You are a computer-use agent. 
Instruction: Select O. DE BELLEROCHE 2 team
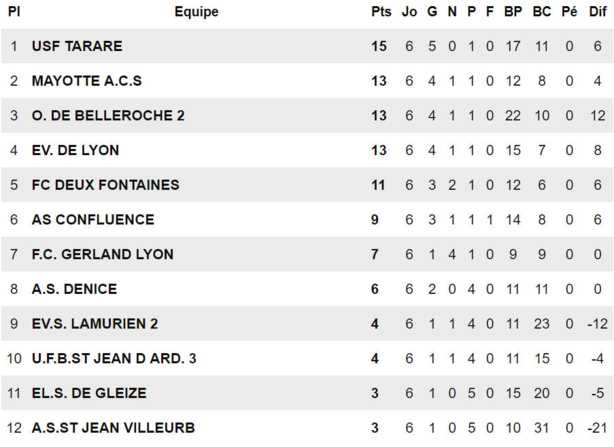pyautogui.click(x=108, y=116)
